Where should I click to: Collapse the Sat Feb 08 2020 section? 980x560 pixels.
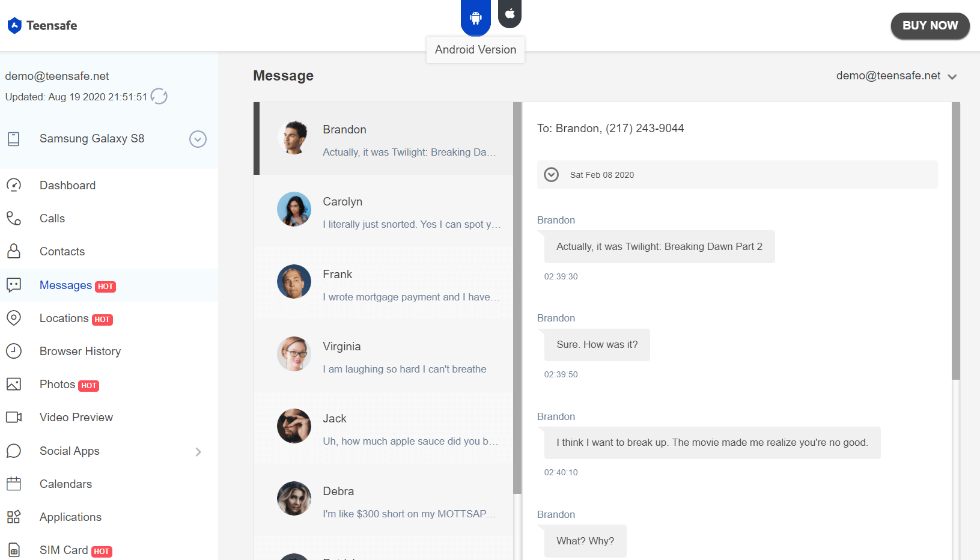pyautogui.click(x=551, y=175)
